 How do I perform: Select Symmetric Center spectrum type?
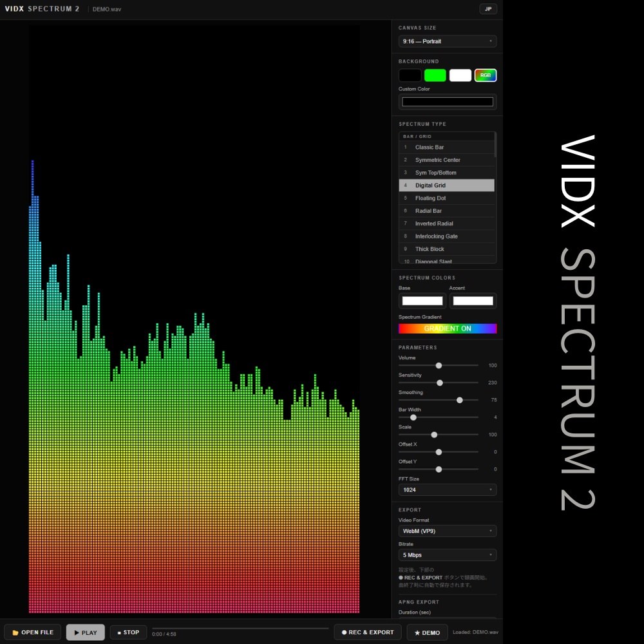click(446, 160)
